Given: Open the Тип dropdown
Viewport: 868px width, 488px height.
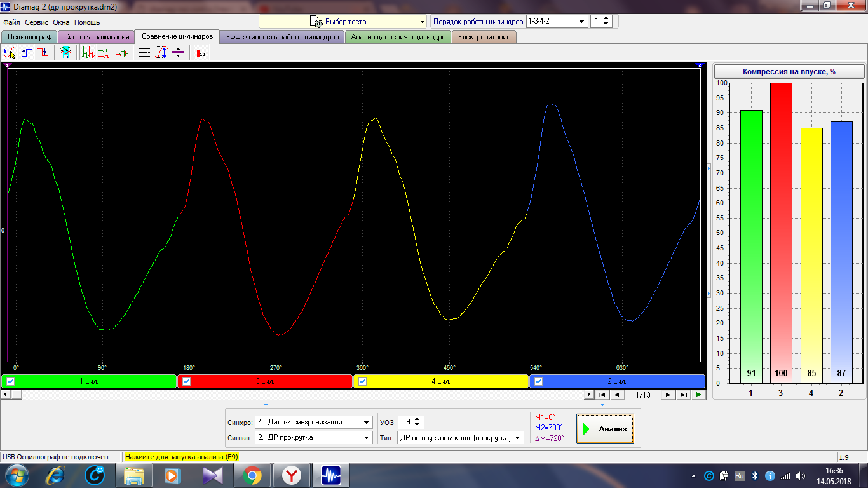Looking at the screenshot, I should [461, 437].
